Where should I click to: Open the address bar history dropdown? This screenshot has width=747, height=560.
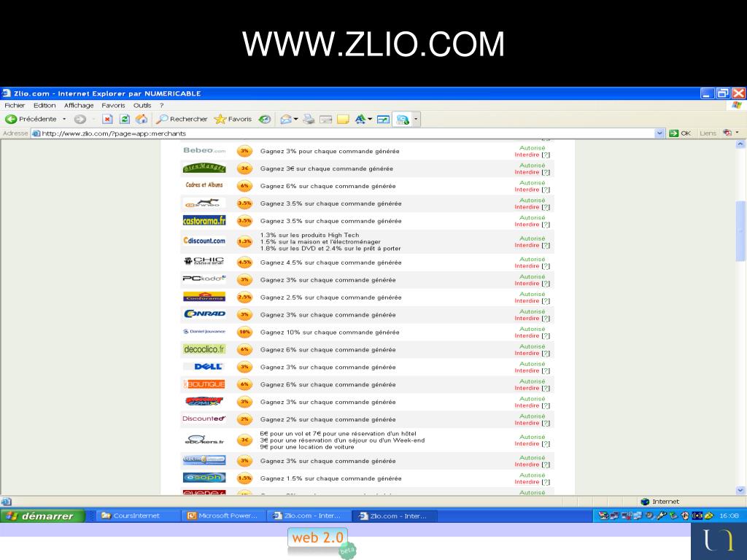659,133
